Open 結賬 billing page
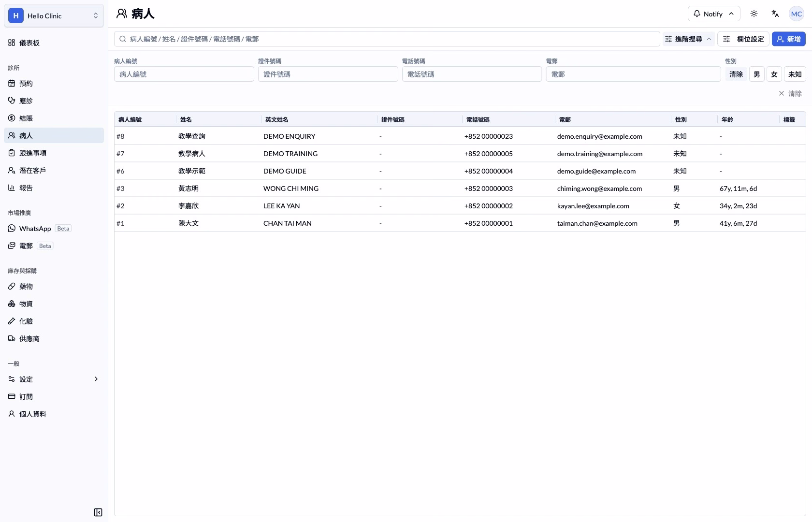The width and height of the screenshot is (812, 522). click(54, 118)
